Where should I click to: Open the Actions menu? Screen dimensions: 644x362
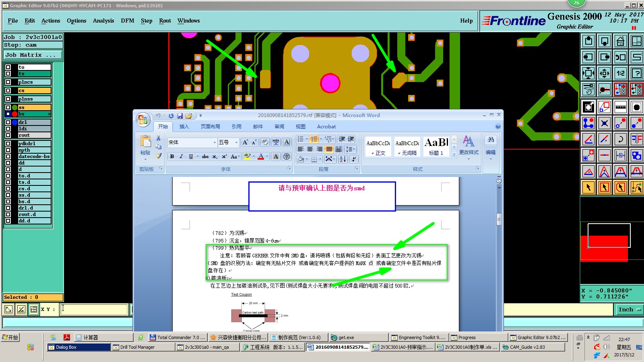coord(51,21)
